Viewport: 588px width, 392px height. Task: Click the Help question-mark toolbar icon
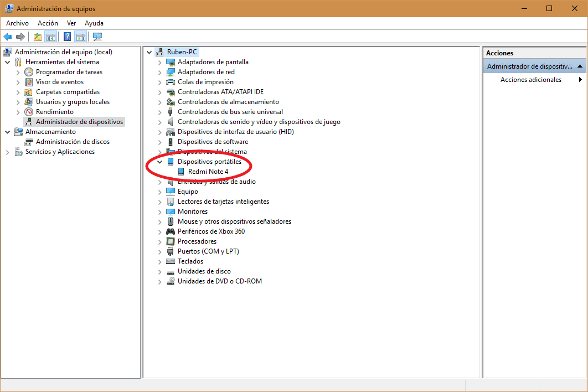(x=67, y=37)
